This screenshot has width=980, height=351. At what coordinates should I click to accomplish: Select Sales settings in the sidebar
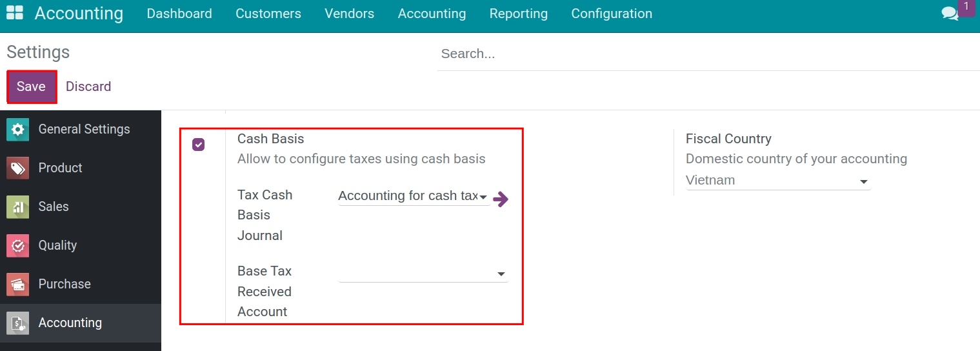[81, 206]
